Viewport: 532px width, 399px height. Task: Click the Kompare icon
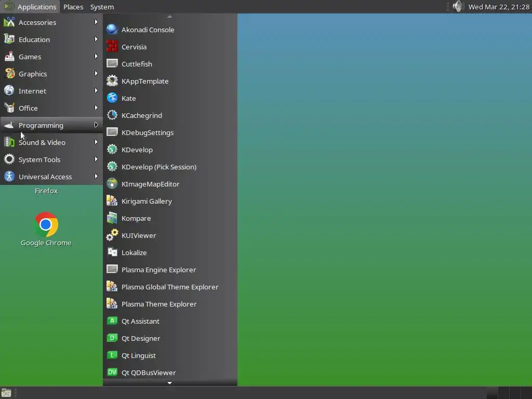pyautogui.click(x=112, y=218)
